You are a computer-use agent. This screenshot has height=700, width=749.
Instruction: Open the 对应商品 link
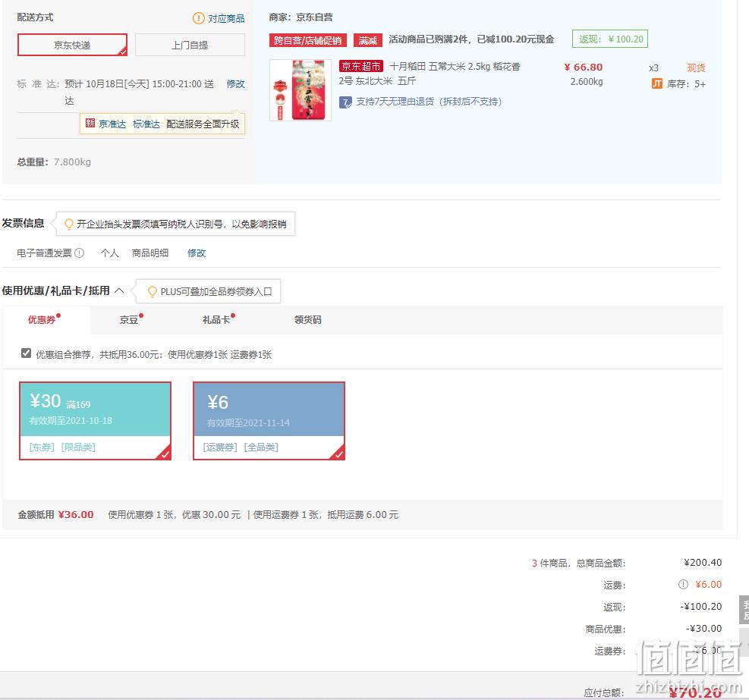coord(226,18)
